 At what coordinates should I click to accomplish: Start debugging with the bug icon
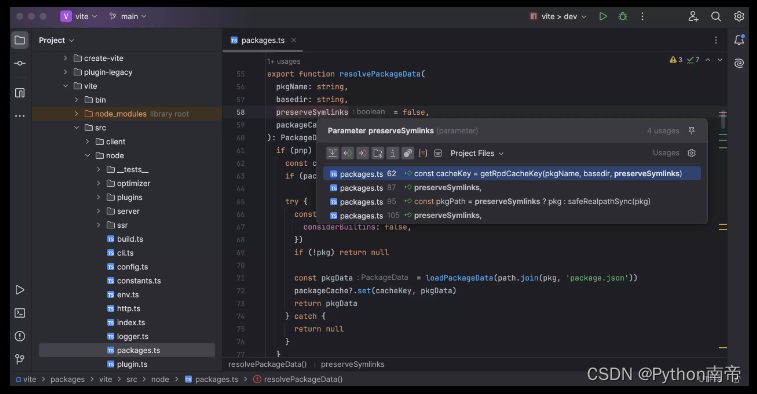point(623,16)
